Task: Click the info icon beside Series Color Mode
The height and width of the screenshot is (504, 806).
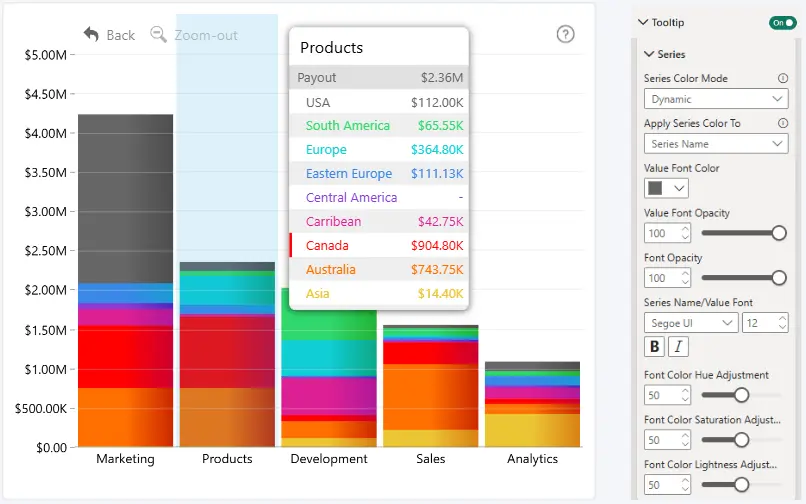Action: pyautogui.click(x=782, y=78)
